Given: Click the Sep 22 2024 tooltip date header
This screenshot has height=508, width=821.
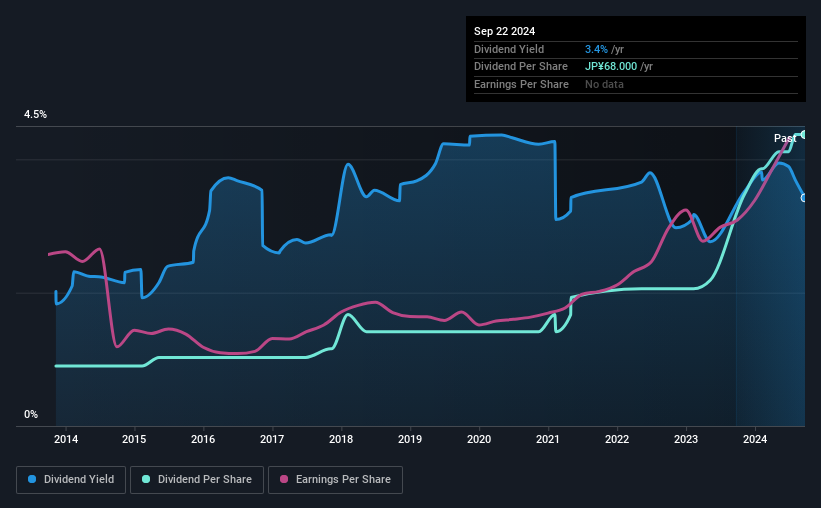Looking at the screenshot, I should (x=504, y=31).
